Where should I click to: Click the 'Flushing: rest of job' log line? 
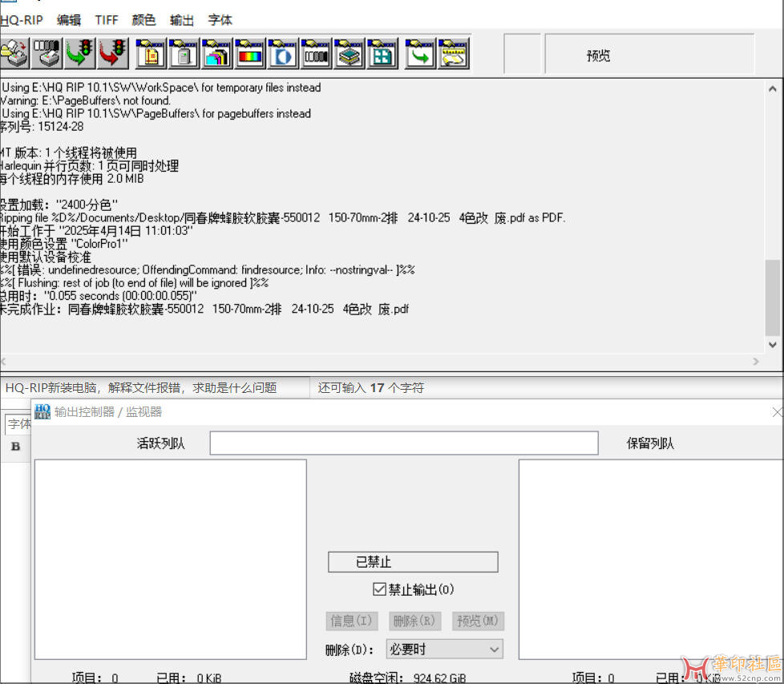[x=135, y=283]
